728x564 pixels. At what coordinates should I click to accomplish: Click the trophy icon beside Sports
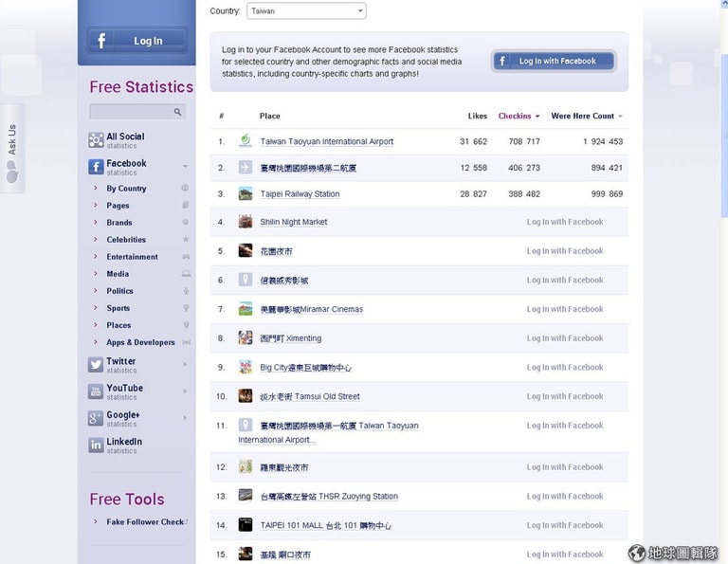point(186,308)
